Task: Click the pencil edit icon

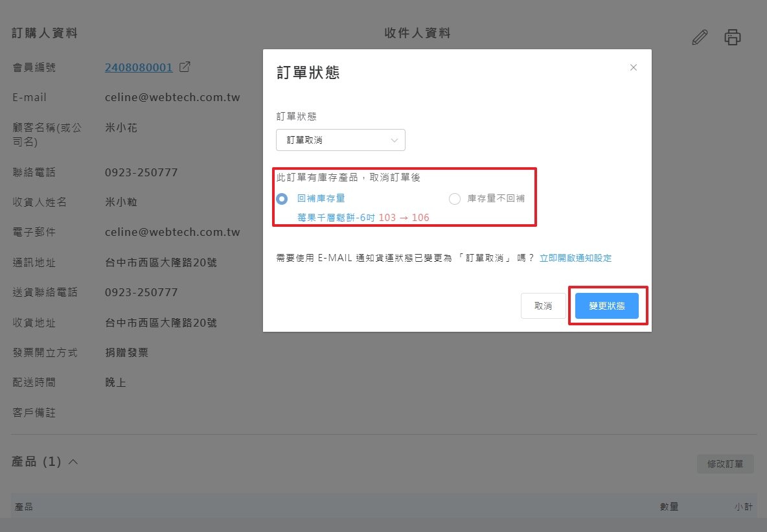Action: pos(700,38)
